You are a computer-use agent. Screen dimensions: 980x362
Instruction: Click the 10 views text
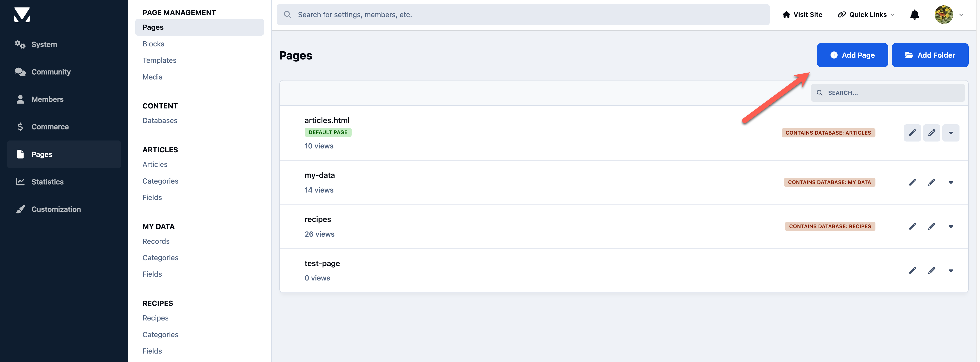click(x=319, y=146)
